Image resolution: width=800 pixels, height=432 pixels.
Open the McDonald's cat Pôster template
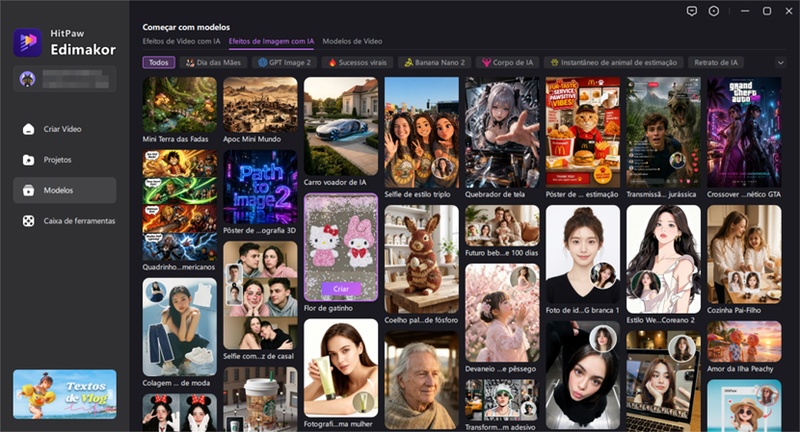click(x=583, y=133)
